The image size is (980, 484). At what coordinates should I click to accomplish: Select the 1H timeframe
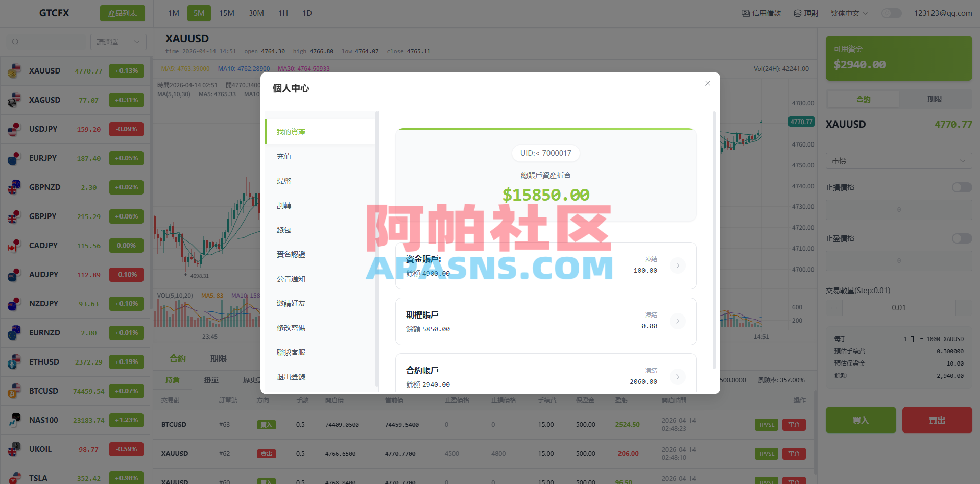pos(283,13)
